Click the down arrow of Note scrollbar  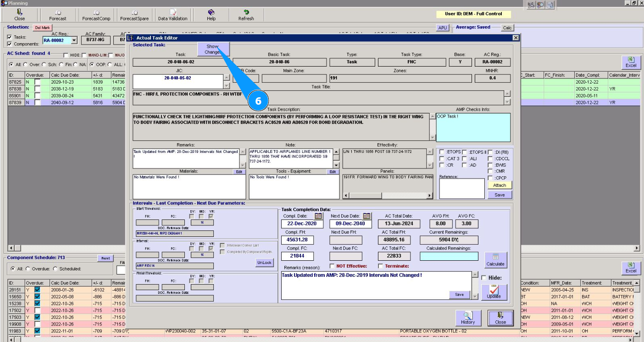[337, 165]
